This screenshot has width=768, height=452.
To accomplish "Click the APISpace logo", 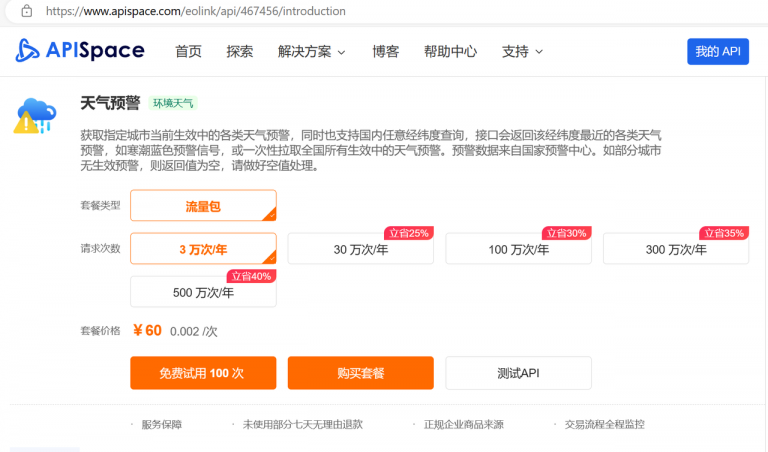I will (80, 51).
